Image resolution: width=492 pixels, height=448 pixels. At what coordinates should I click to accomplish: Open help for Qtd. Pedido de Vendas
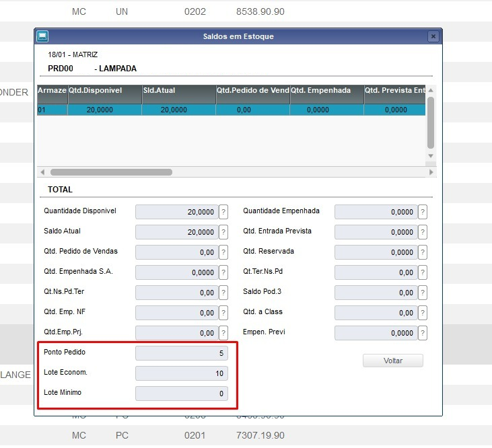pyautogui.click(x=223, y=252)
